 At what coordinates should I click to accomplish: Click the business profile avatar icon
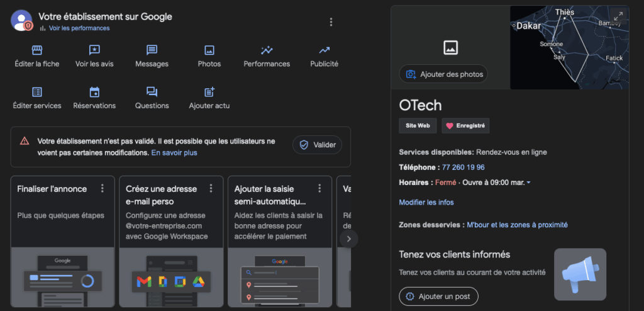(21, 21)
